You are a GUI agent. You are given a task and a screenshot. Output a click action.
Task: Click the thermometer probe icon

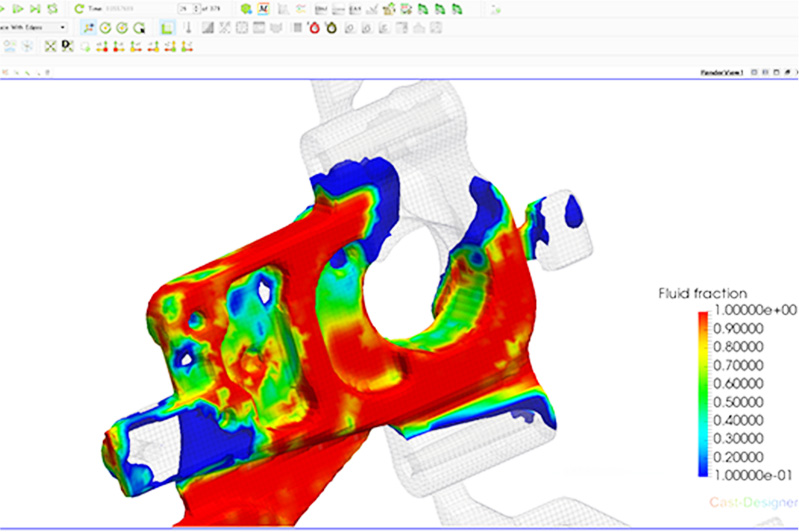187,27
